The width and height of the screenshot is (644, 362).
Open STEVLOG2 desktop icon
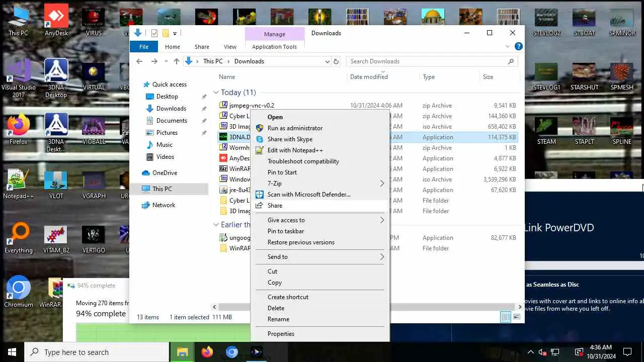coord(546,21)
